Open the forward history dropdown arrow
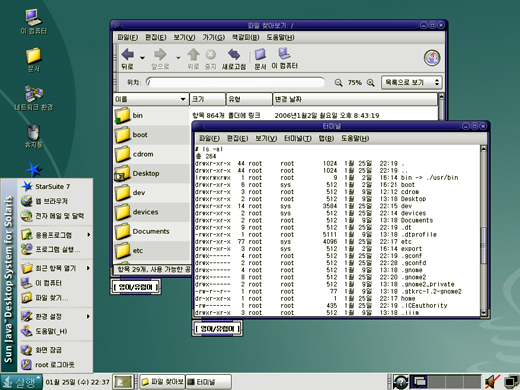520x390 pixels. tap(178, 58)
